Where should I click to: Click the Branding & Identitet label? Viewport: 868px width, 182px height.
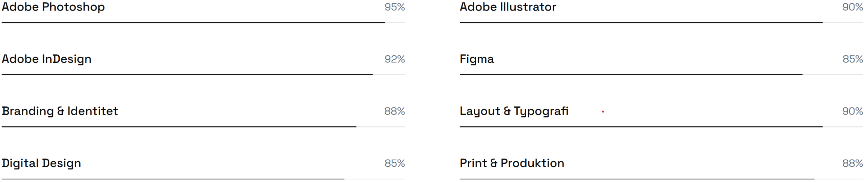click(x=60, y=111)
